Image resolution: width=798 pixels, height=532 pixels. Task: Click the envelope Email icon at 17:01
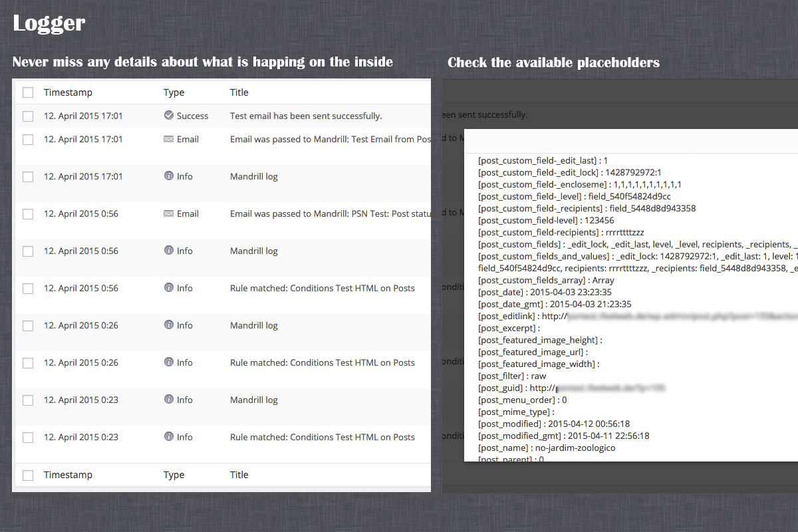pos(169,140)
